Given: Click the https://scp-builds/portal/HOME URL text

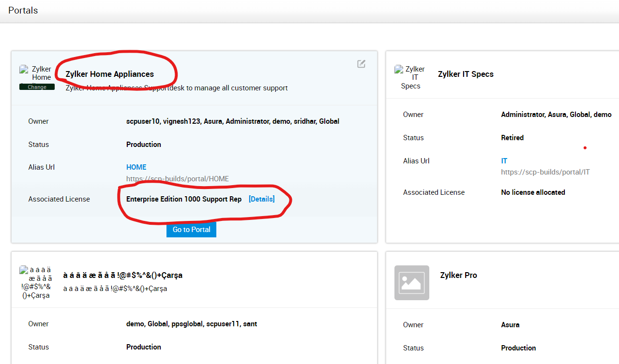Looking at the screenshot, I should pyautogui.click(x=177, y=179).
